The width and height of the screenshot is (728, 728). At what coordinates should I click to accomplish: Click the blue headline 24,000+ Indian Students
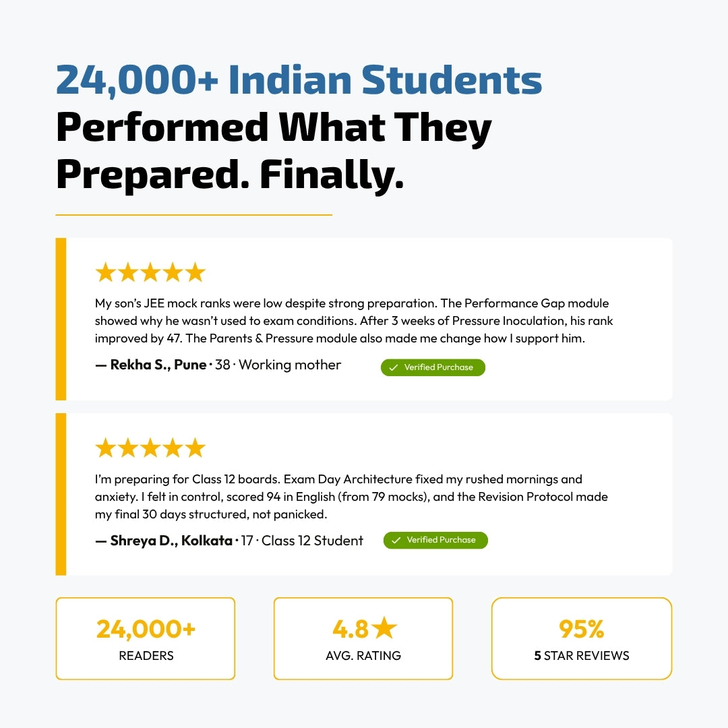tap(299, 80)
